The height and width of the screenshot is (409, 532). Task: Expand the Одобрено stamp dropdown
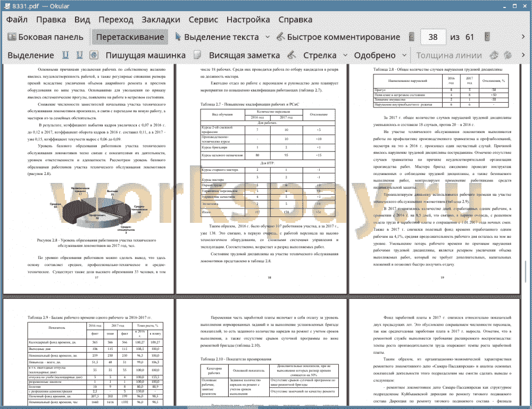(x=404, y=55)
